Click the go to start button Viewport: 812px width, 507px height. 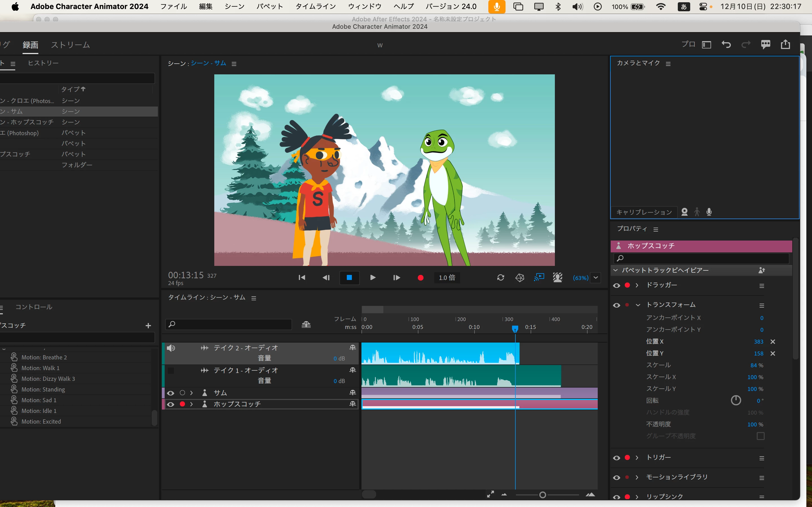click(302, 278)
